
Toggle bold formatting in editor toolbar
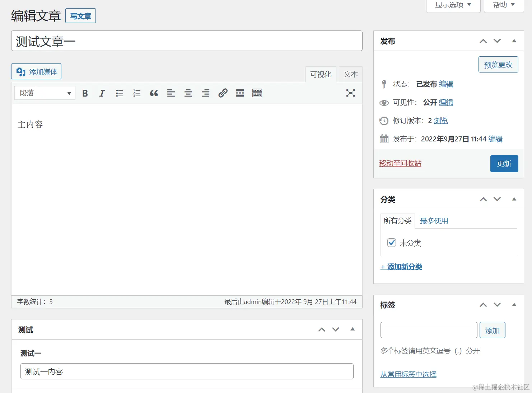click(x=85, y=93)
